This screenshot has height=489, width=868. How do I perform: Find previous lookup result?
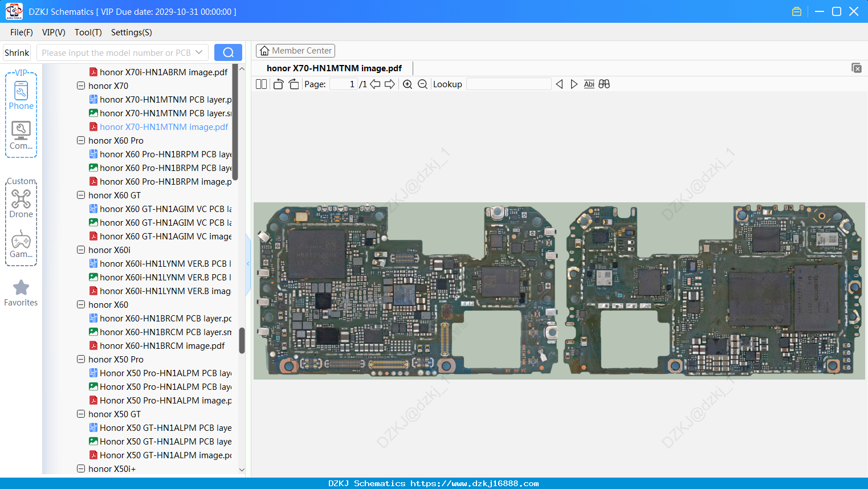pos(559,84)
